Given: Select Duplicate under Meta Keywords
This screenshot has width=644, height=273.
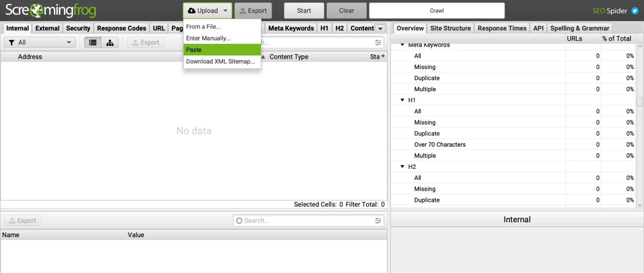Looking at the screenshot, I should [427, 78].
